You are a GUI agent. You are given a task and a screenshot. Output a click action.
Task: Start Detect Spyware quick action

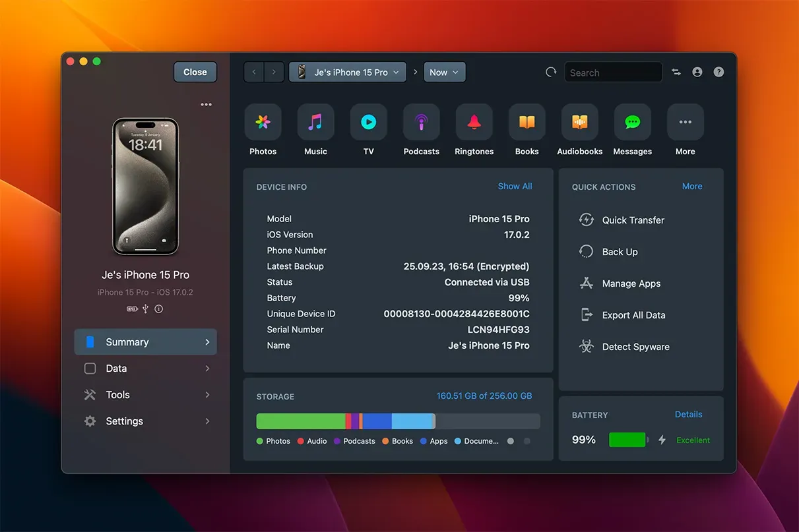635,347
